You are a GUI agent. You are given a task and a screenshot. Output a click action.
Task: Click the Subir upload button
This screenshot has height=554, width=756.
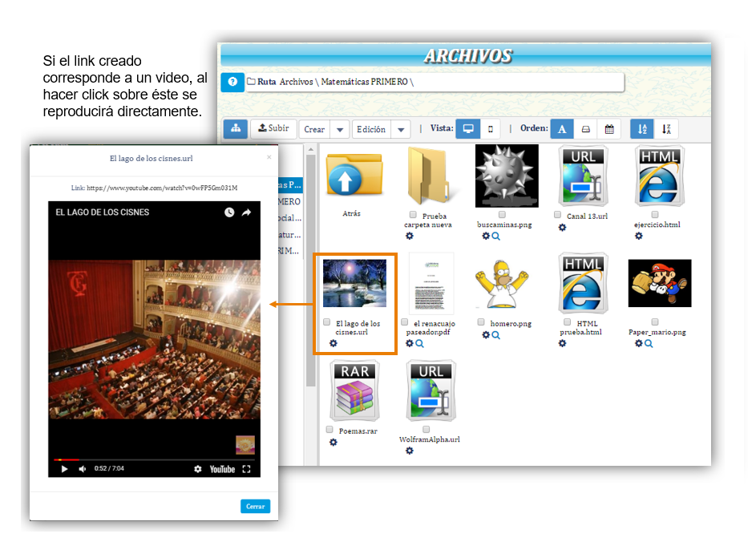click(x=273, y=128)
